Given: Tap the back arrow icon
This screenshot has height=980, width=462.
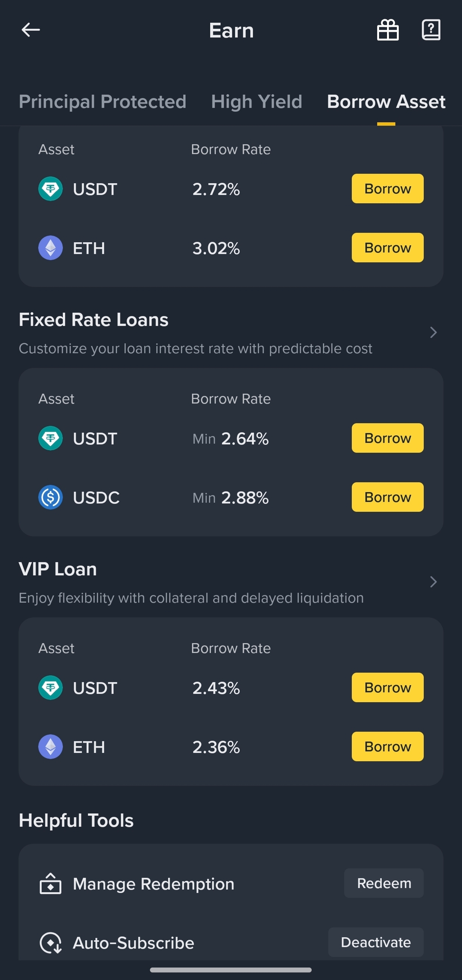Looking at the screenshot, I should [x=31, y=30].
